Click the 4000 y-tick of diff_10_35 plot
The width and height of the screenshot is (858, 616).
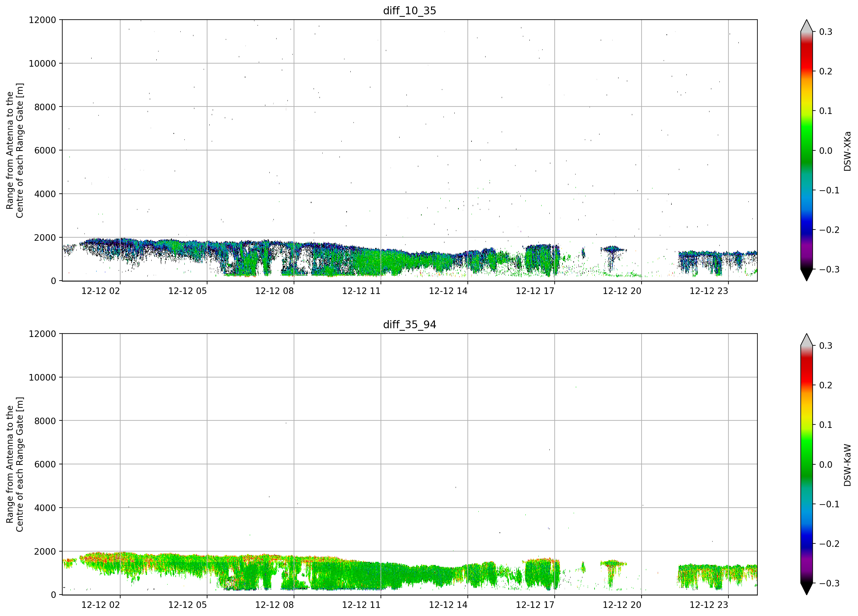pyautogui.click(x=45, y=194)
